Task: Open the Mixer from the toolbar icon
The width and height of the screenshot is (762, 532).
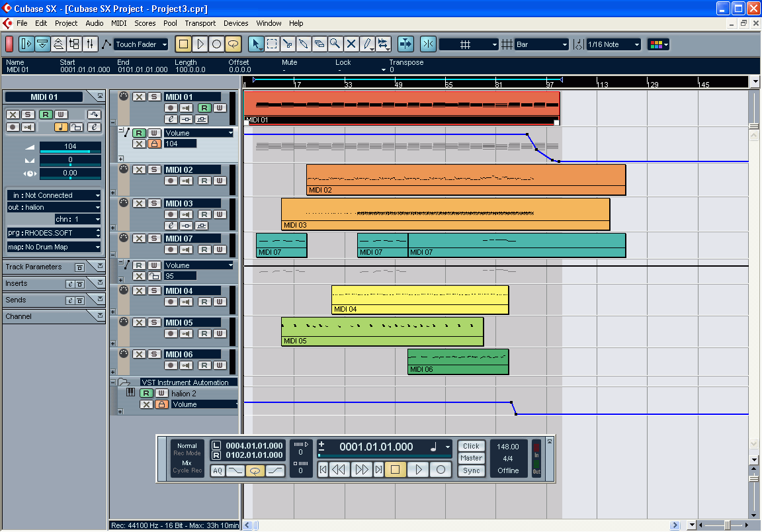Action: pos(91,44)
